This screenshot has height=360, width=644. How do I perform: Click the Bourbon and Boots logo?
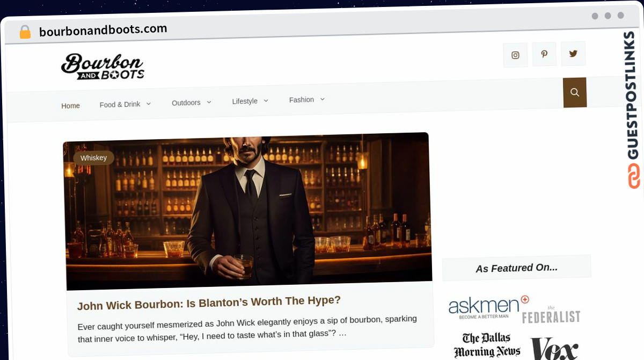coord(103,67)
